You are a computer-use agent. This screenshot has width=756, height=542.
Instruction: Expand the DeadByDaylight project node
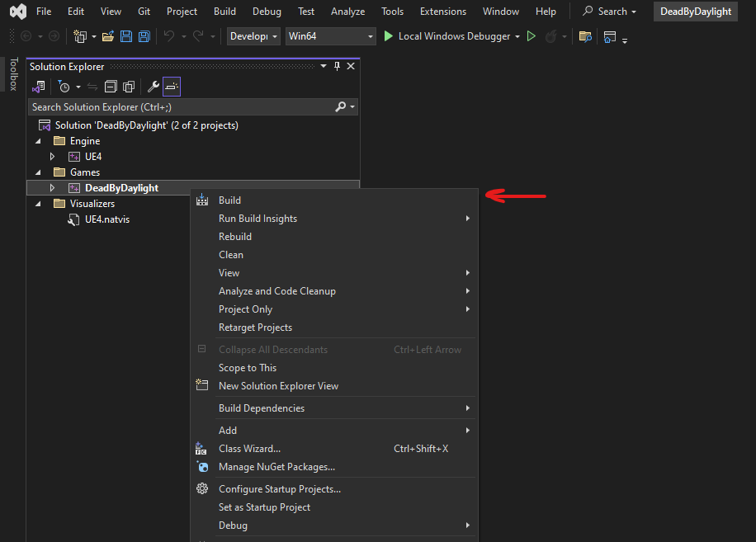tap(52, 187)
